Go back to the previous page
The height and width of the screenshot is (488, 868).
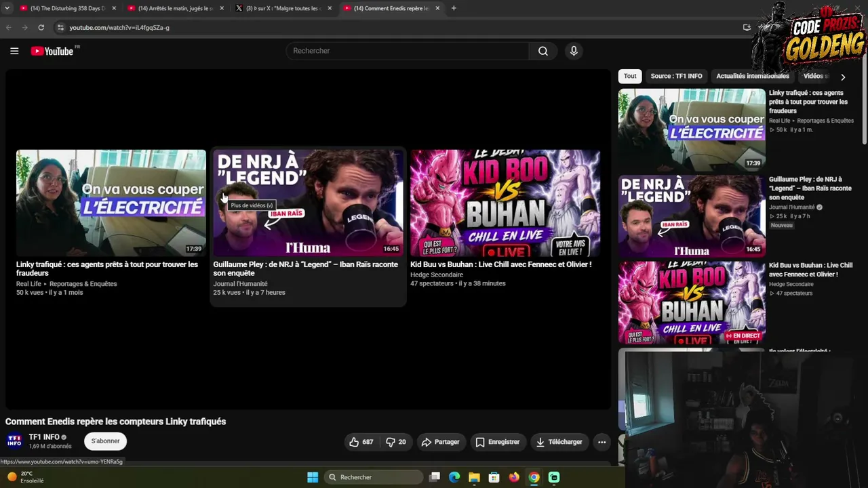click(9, 27)
